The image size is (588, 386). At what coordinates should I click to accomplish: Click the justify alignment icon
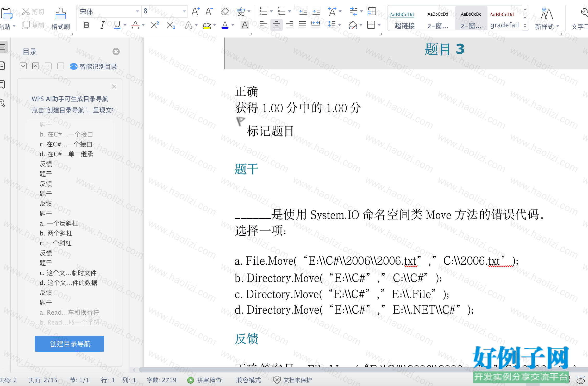click(x=303, y=25)
